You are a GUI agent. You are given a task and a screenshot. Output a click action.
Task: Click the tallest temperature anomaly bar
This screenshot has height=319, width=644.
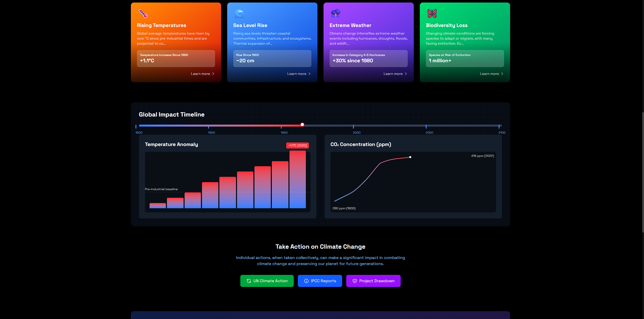298,180
